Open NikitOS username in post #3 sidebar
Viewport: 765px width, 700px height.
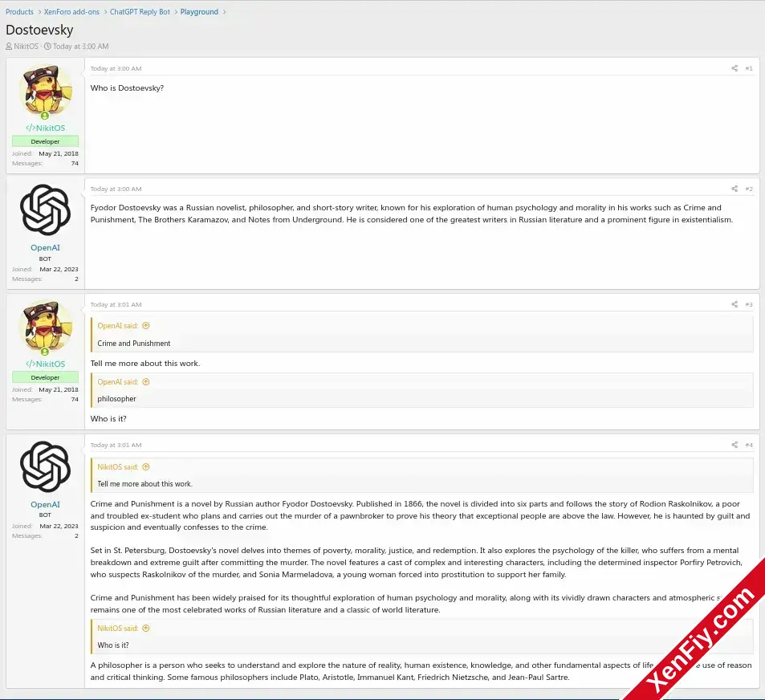pos(46,364)
